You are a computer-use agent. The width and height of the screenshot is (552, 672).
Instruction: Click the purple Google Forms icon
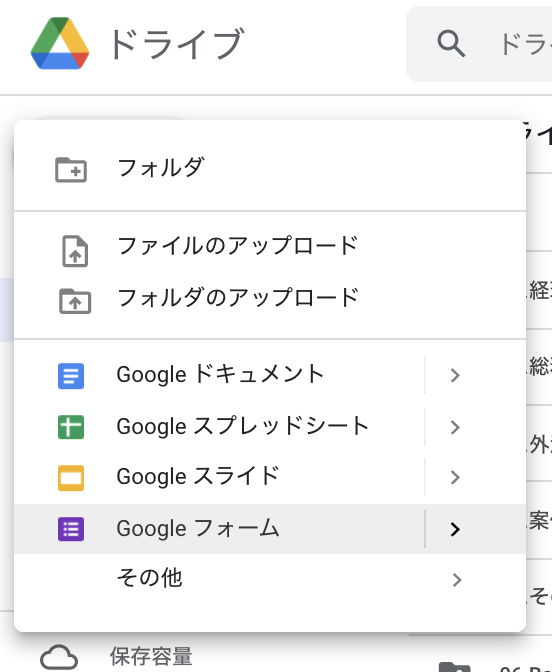(x=71, y=529)
